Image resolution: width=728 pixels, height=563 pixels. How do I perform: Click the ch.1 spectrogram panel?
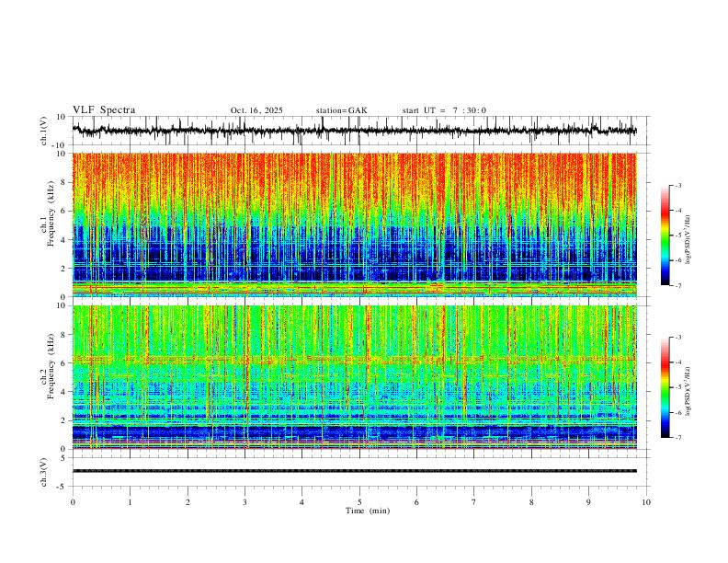click(x=354, y=224)
